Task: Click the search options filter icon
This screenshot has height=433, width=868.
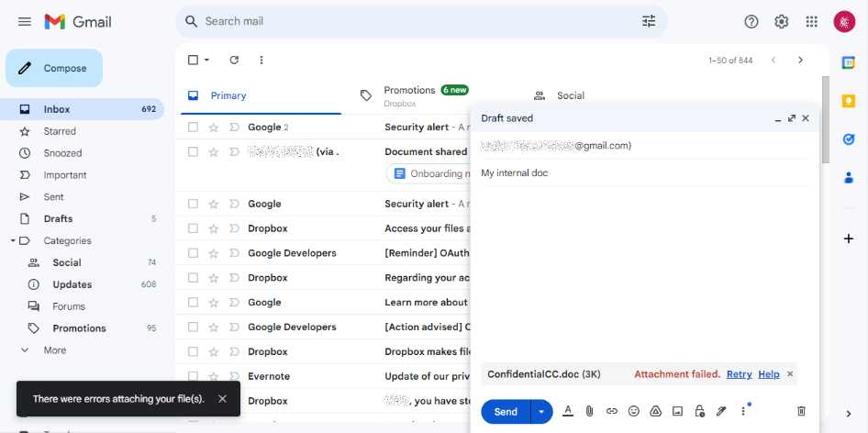Action: [648, 22]
